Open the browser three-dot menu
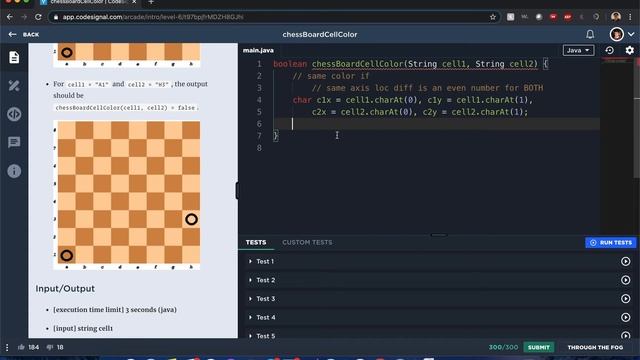The image size is (640, 360). 631,17
